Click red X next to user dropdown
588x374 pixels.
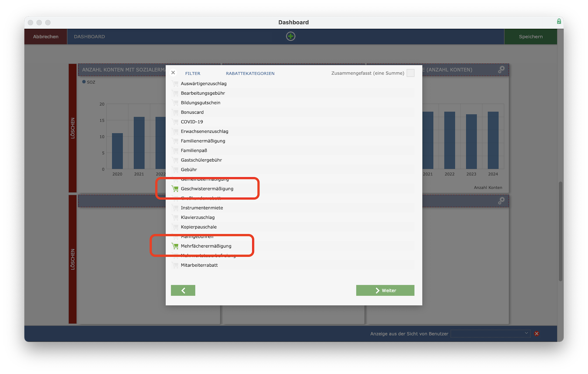coord(537,334)
